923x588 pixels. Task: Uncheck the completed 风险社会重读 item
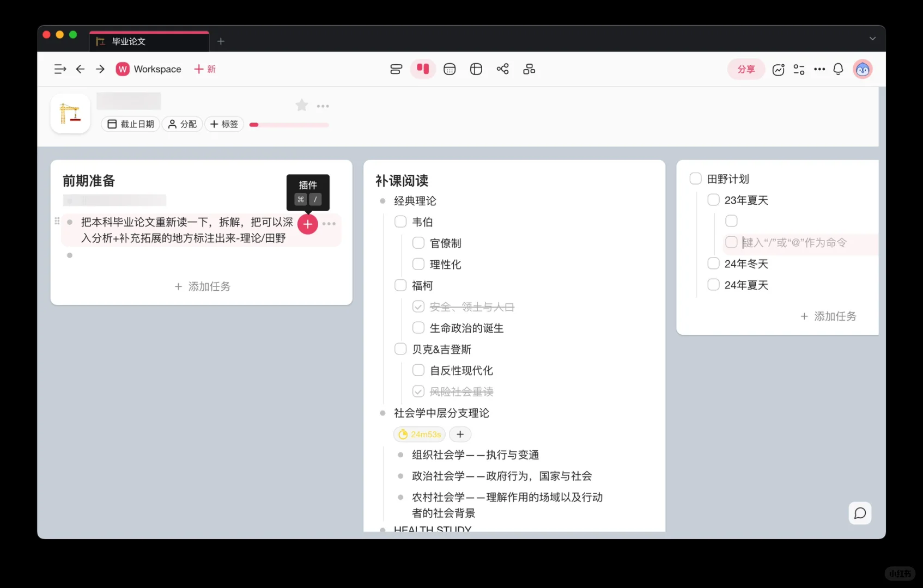point(418,391)
